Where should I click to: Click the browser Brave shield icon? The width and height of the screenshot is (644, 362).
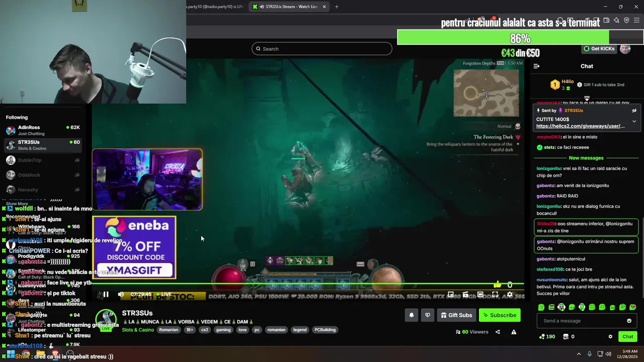tap(626, 21)
